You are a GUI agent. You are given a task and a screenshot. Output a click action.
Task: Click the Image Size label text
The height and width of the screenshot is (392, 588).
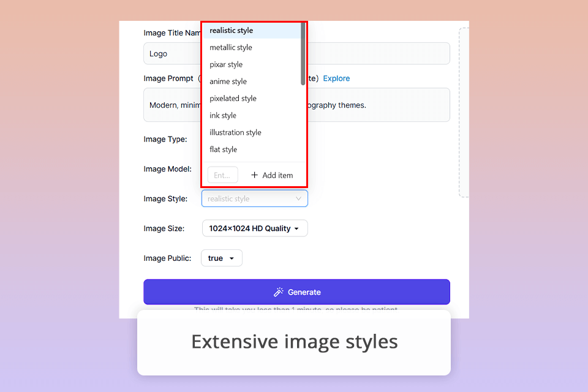(x=164, y=228)
